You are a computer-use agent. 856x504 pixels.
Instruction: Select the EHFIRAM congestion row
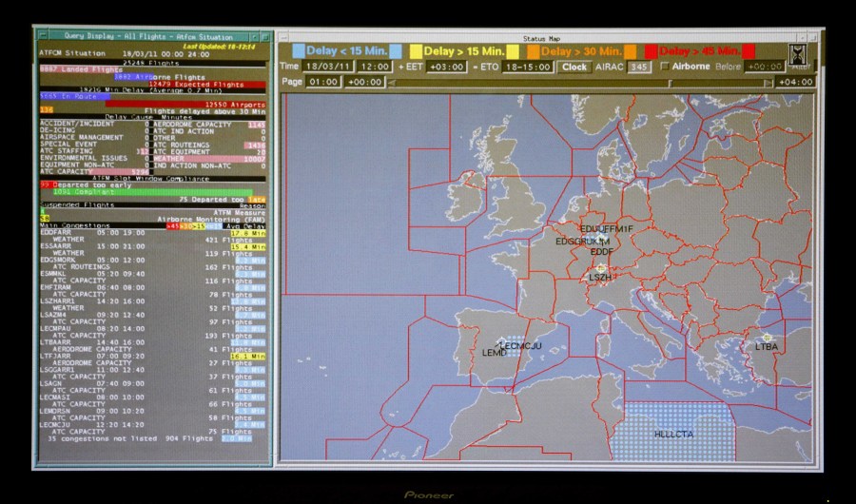(x=153, y=290)
